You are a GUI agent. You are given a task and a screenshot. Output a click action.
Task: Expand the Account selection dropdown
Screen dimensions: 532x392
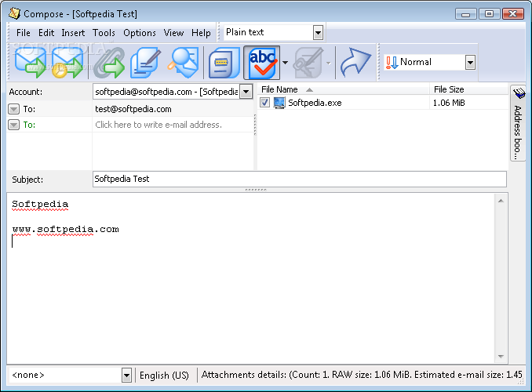[246, 92]
